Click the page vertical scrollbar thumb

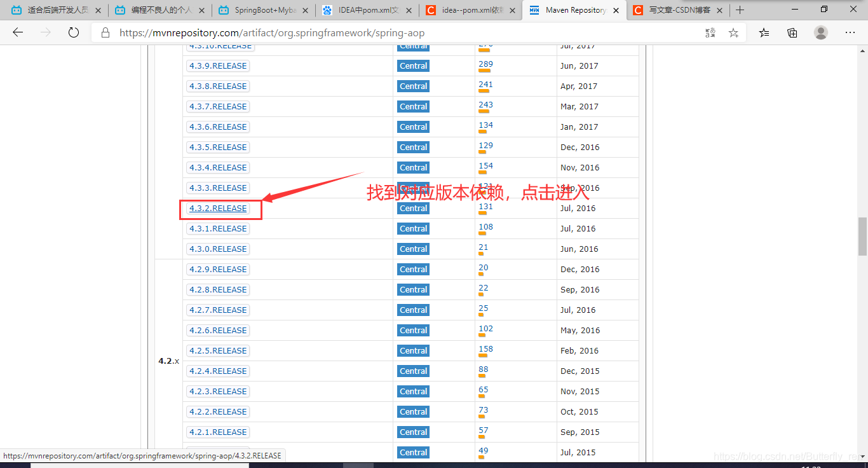(862, 236)
